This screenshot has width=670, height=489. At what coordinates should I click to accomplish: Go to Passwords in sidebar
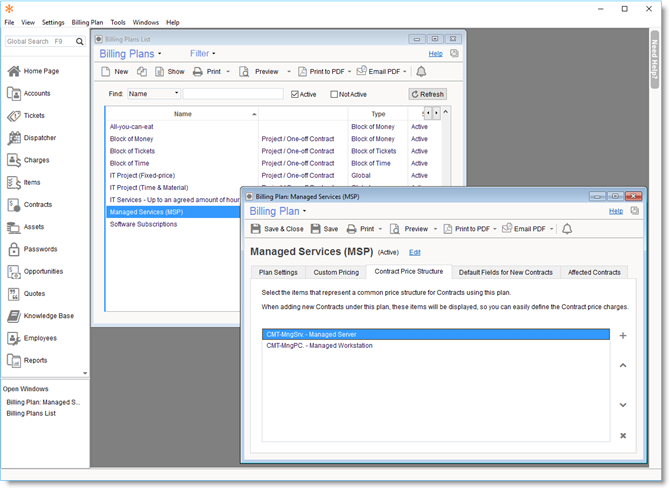pyautogui.click(x=15, y=249)
